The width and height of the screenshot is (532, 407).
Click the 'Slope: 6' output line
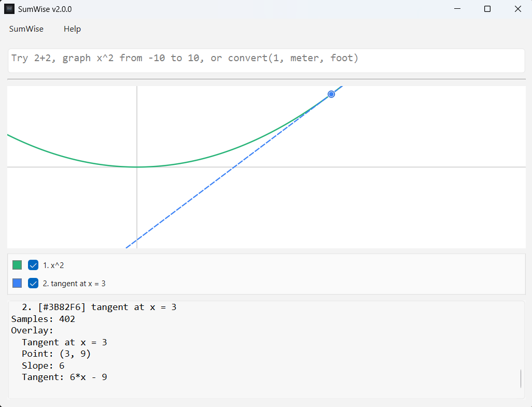43,366
